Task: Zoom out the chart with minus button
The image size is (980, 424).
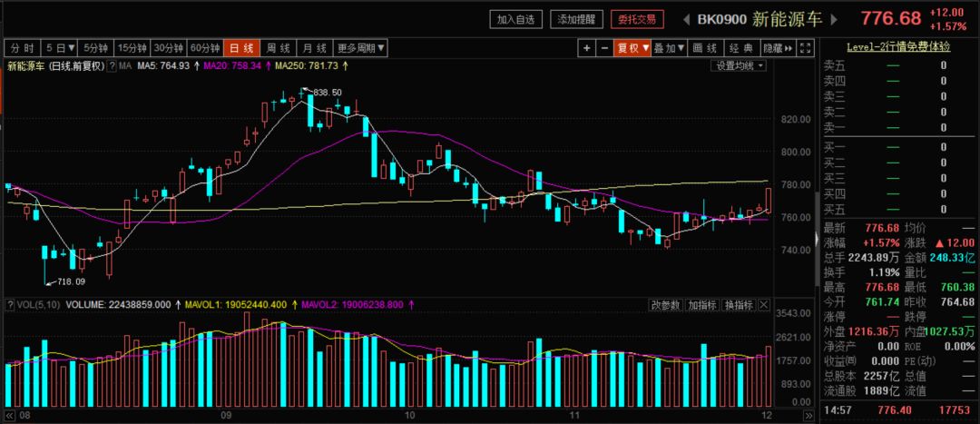Action: pyautogui.click(x=603, y=48)
